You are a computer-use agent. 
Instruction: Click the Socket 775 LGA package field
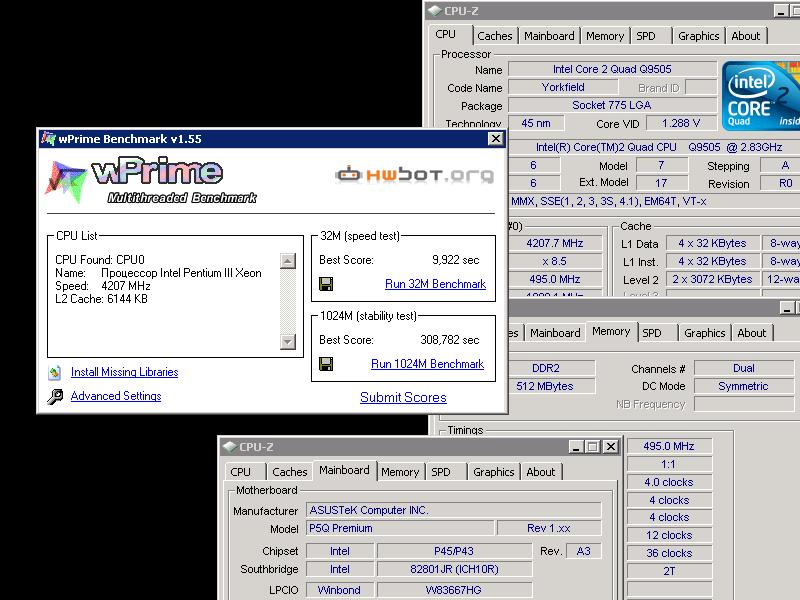pos(612,105)
